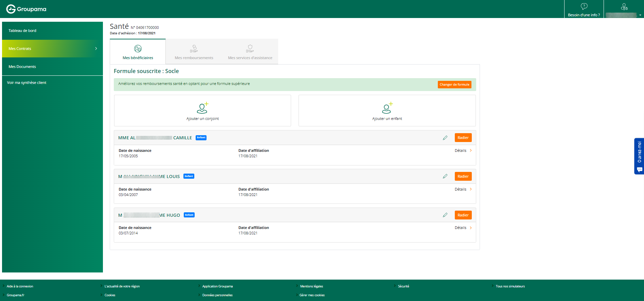Click the Groupama logo
Viewport: 644px width, 301px height.
coord(26,9)
